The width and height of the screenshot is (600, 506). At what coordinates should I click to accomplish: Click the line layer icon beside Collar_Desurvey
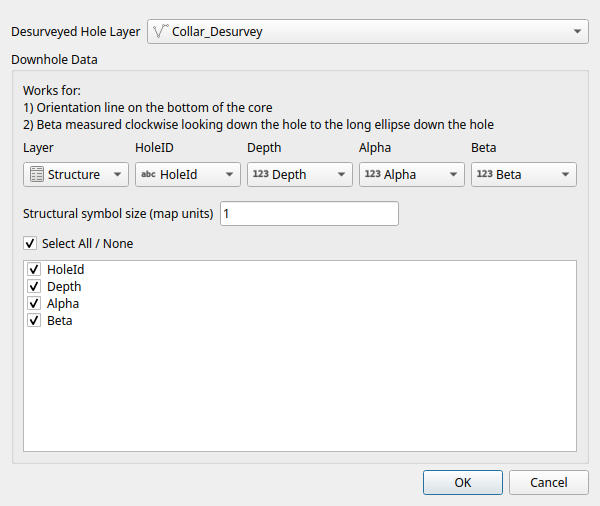click(160, 31)
